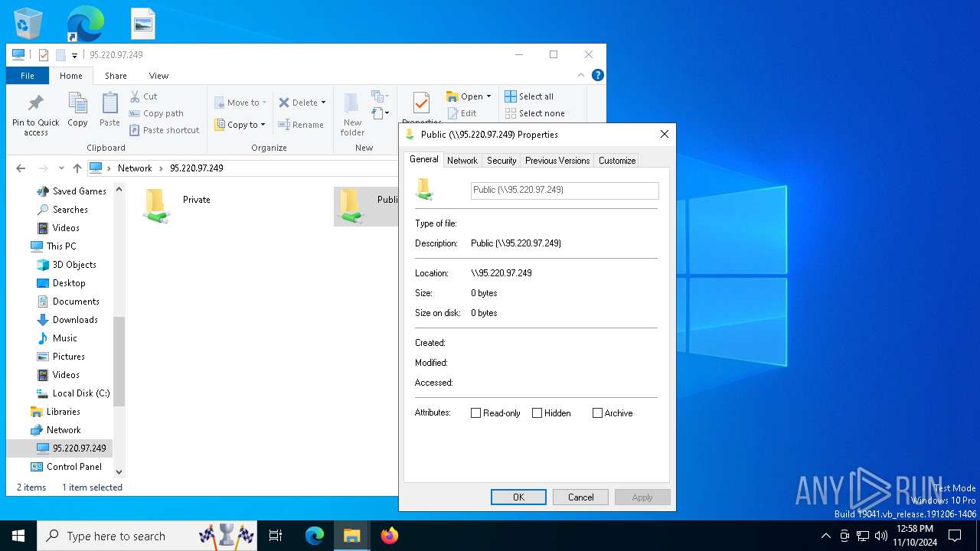
Task: Open Customize Quick Access Toolbar dropdown
Action: pyautogui.click(x=74, y=55)
